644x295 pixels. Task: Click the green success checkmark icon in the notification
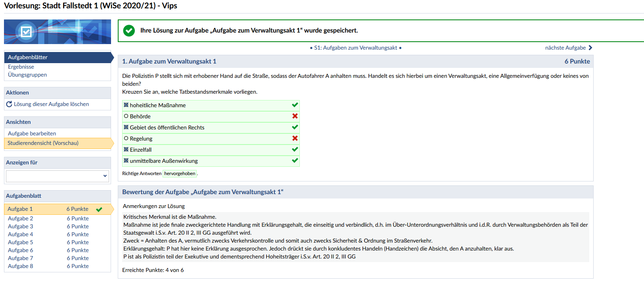129,31
